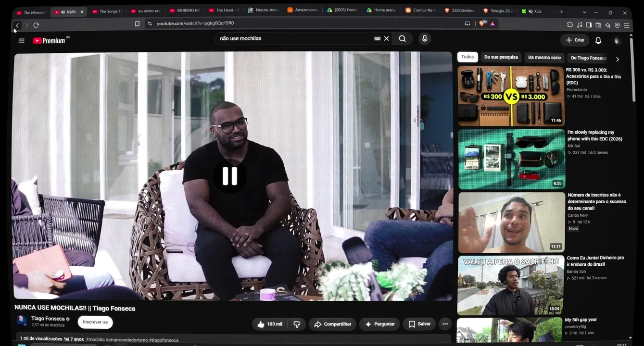Switch to the Amazon.com tab
644x346 pixels.
(303, 10)
